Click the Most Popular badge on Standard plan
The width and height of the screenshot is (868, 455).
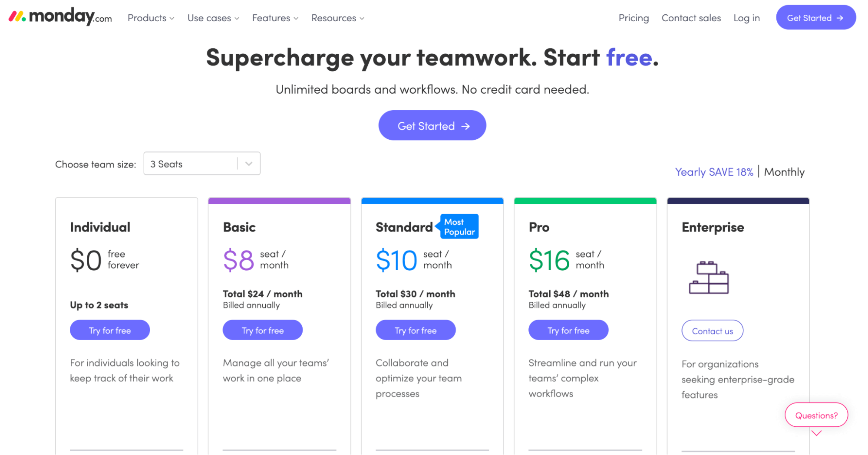[459, 226]
